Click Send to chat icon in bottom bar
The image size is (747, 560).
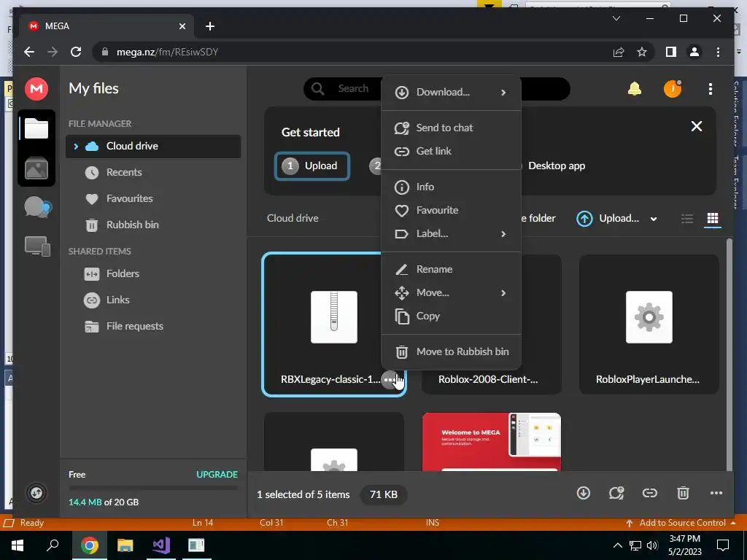click(x=616, y=493)
